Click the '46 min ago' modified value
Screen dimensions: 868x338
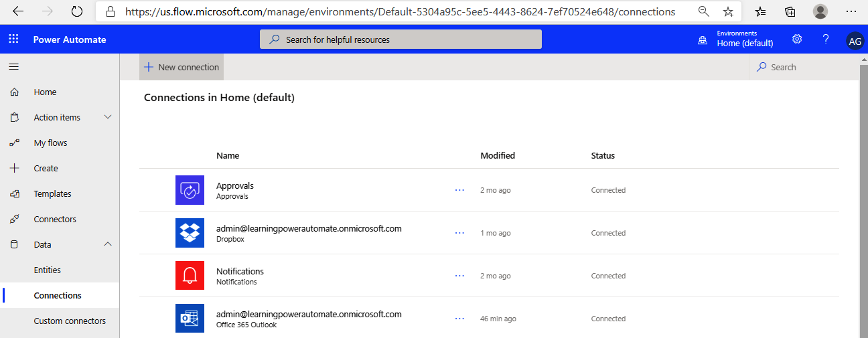(498, 319)
